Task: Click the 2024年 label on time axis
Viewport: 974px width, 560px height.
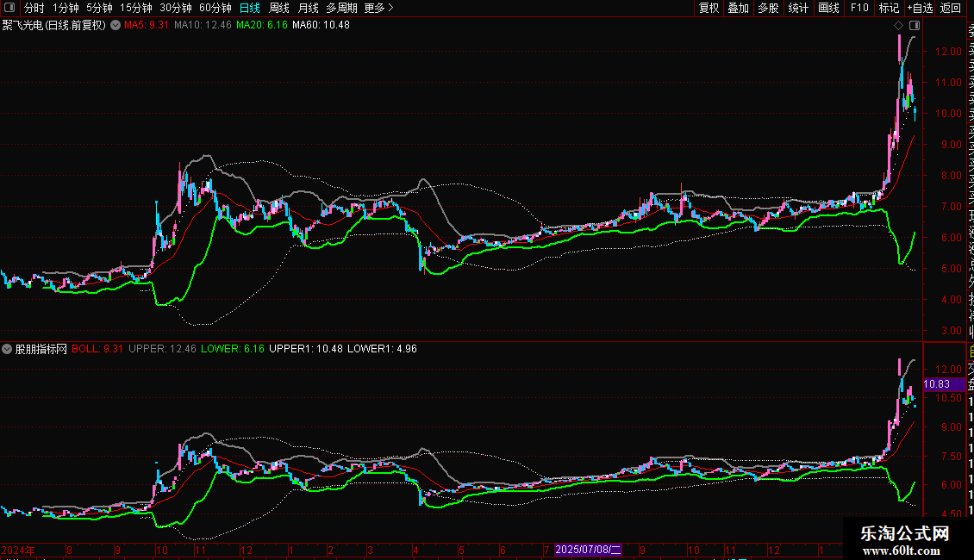Action: [x=18, y=550]
